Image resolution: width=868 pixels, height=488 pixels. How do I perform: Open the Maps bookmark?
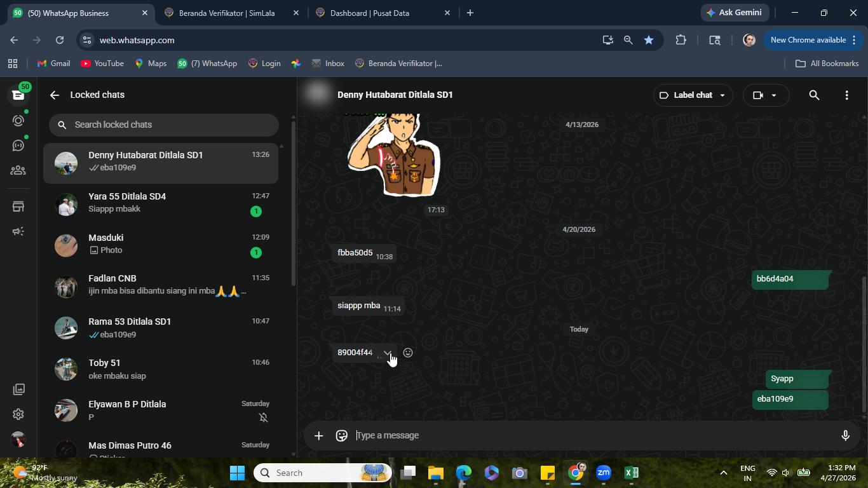click(151, 64)
